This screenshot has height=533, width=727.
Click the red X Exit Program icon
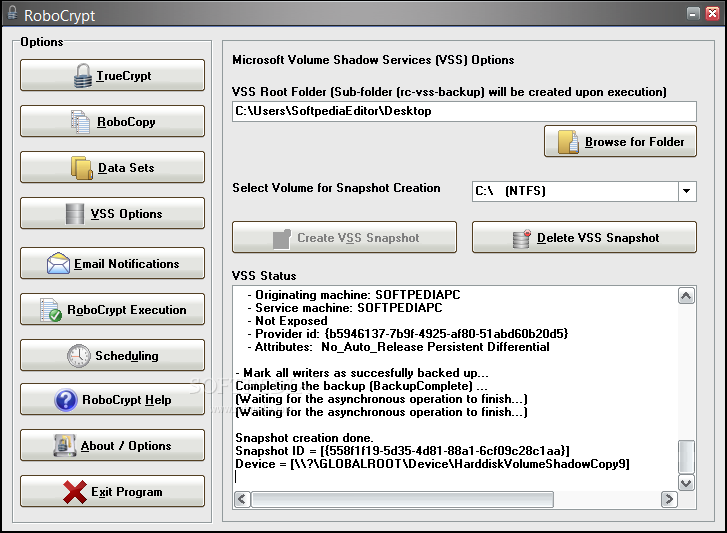click(x=75, y=492)
